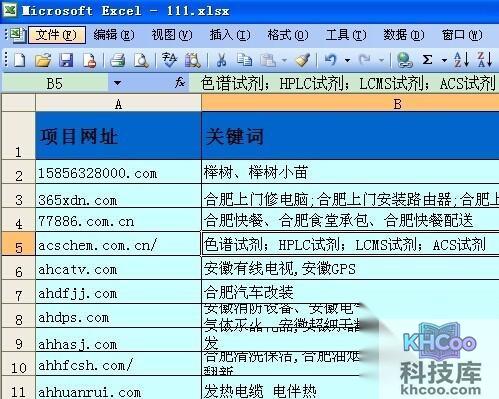Undo the last action
This screenshot has width=499, height=399.
point(330,60)
